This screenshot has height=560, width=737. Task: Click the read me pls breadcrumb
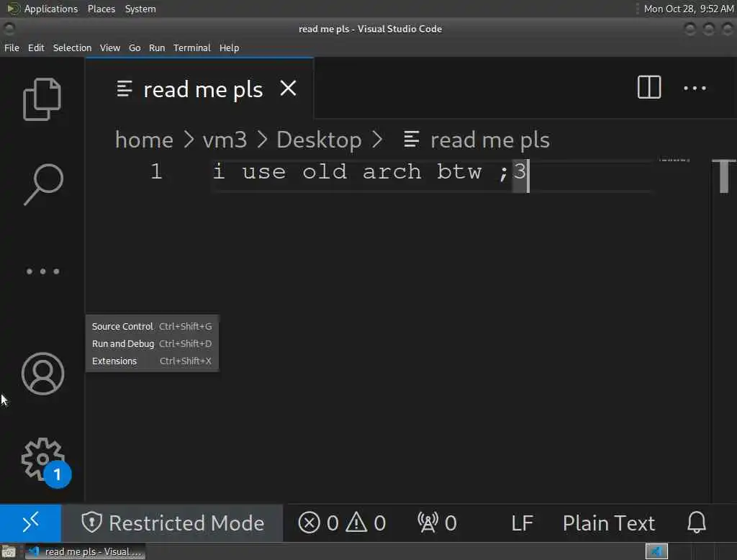(x=476, y=140)
